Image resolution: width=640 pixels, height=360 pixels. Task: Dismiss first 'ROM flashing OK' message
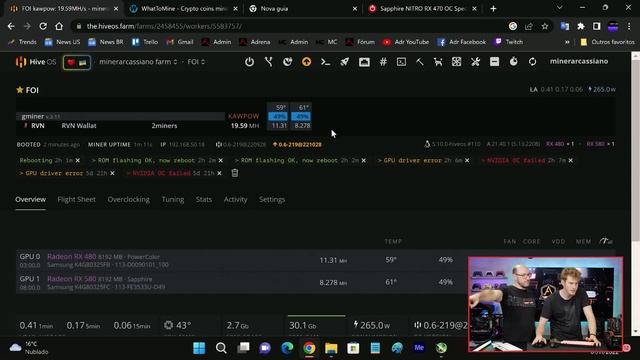221,160
